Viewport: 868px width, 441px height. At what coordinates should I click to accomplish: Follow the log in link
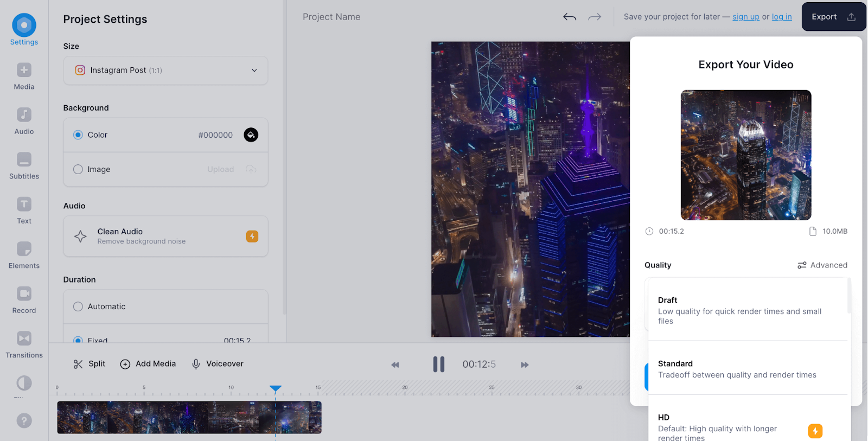click(x=782, y=17)
